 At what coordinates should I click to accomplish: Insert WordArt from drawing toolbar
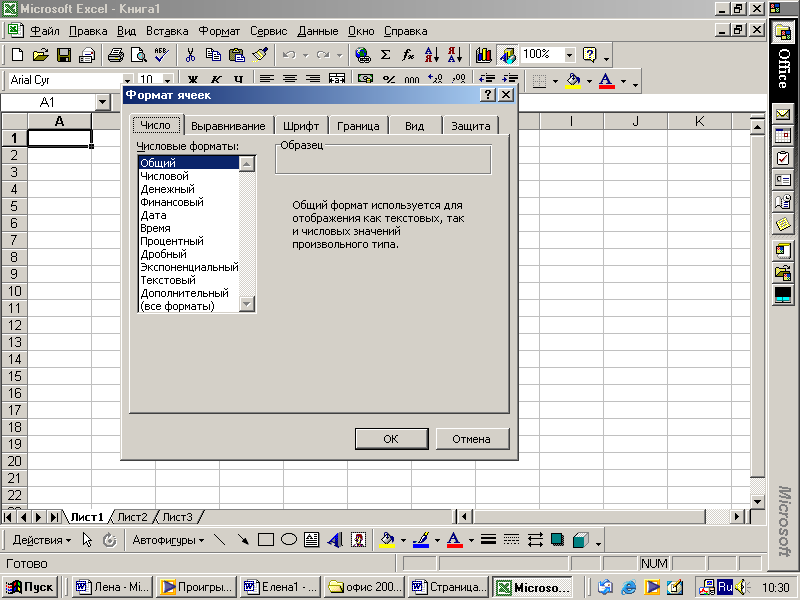335,540
